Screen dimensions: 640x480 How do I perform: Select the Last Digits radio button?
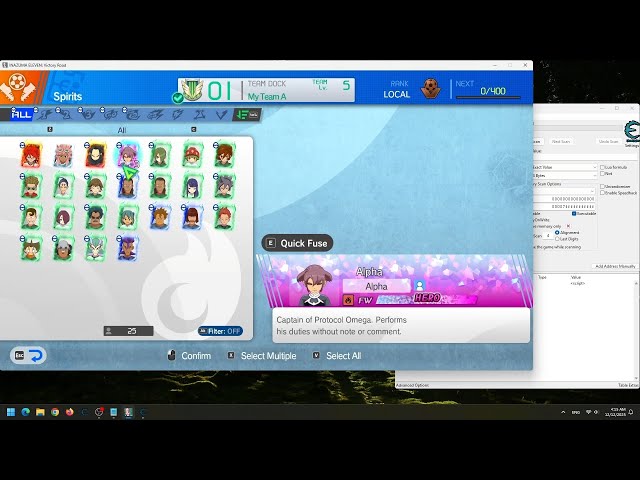[557, 239]
